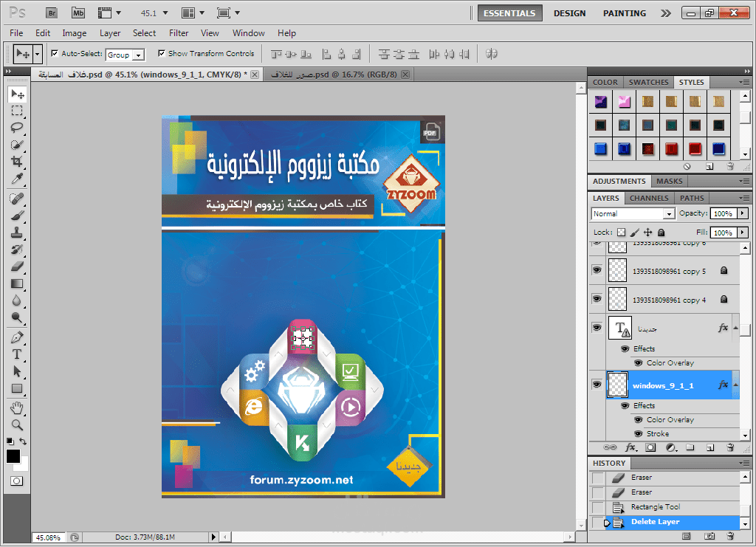Image resolution: width=756 pixels, height=547 pixels.
Task: Open the Layer menu
Action: click(x=110, y=32)
